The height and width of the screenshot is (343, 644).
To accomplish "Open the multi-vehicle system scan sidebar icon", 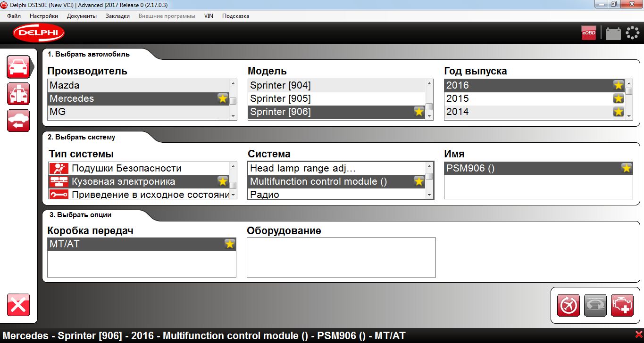I will tap(18, 94).
